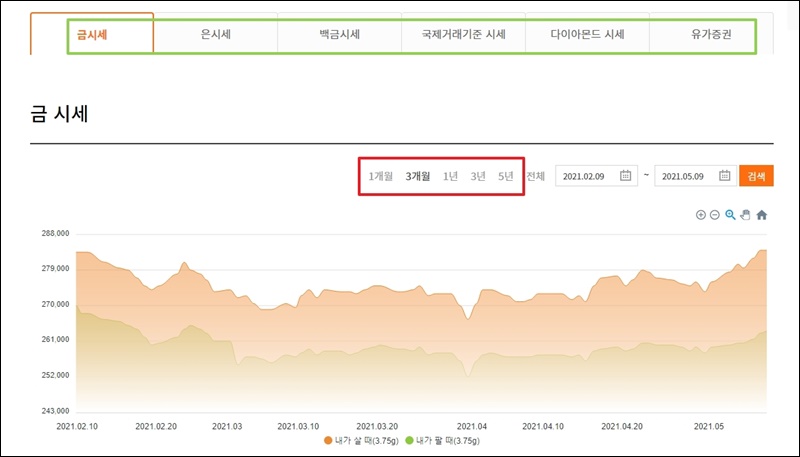Switch to the 은시세 tab

coord(216,34)
